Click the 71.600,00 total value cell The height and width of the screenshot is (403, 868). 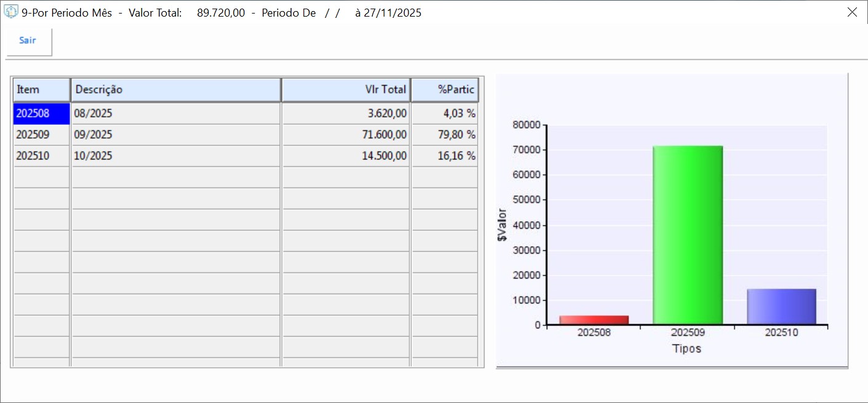346,135
